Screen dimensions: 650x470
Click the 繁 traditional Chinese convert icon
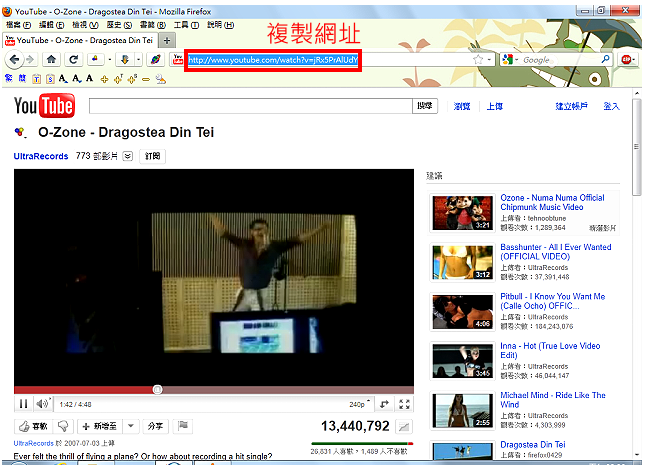coord(9,78)
